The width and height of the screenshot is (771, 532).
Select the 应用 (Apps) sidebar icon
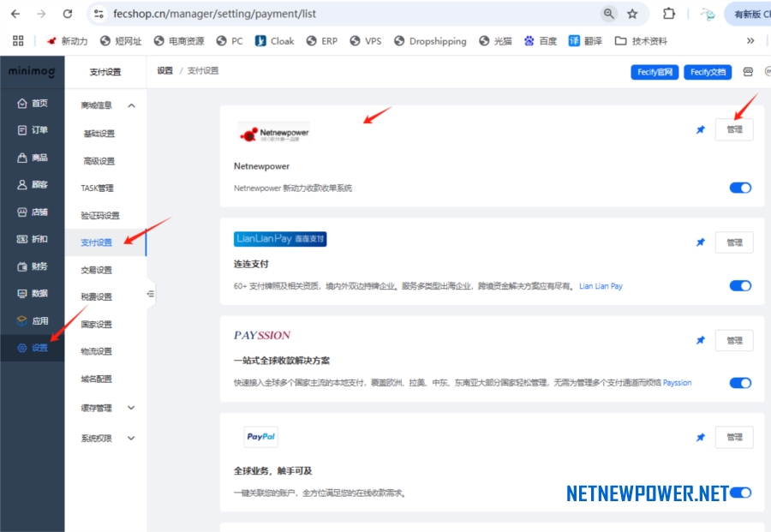pos(33,321)
